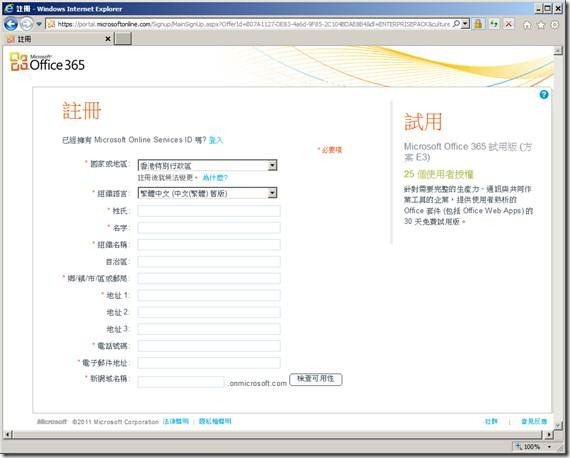570x458 pixels.
Task: Click the security lock icon
Action: pyautogui.click(x=478, y=24)
